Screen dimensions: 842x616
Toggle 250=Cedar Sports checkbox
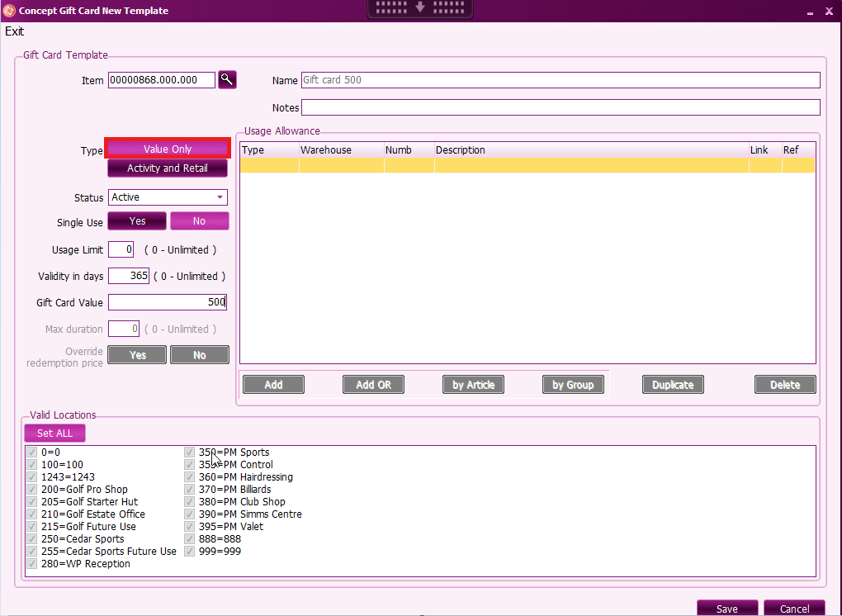[31, 538]
